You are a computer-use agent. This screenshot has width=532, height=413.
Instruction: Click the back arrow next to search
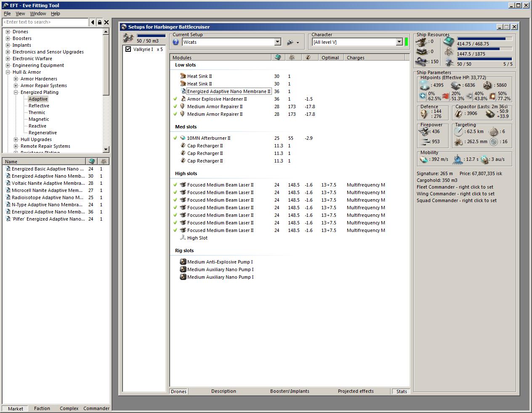click(x=93, y=22)
